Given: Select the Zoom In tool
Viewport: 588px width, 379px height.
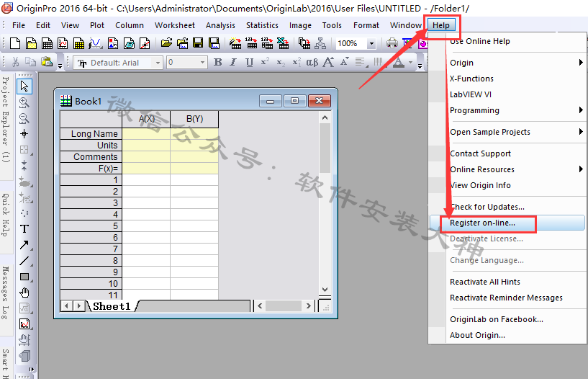Looking at the screenshot, I should [x=24, y=102].
